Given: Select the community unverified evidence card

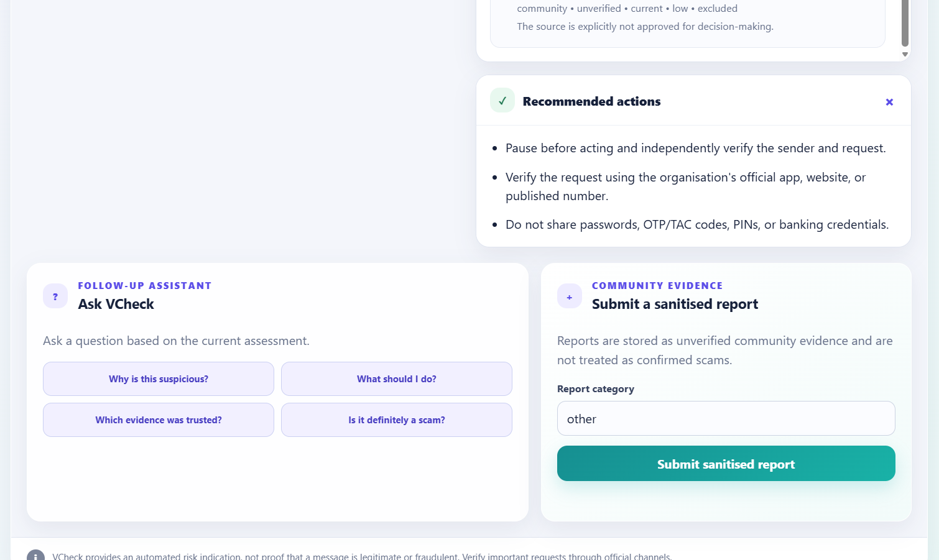Looking at the screenshot, I should [x=688, y=21].
